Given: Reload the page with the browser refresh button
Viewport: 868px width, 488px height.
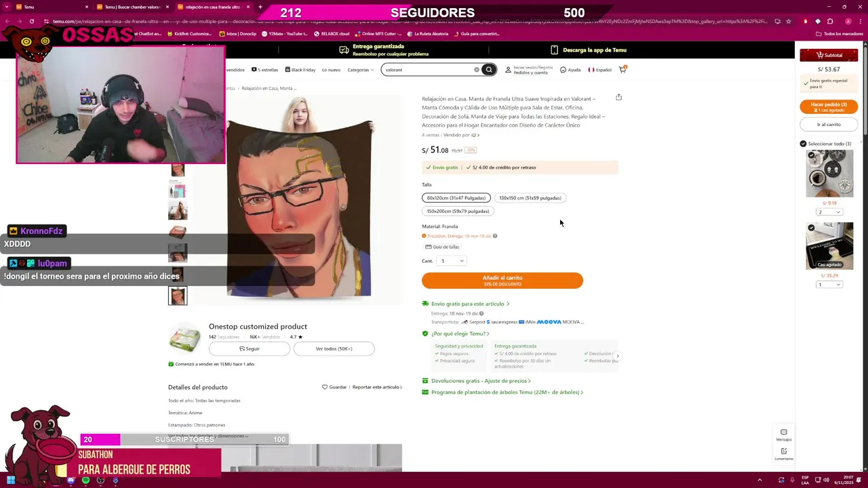Looking at the screenshot, I should (x=31, y=21).
